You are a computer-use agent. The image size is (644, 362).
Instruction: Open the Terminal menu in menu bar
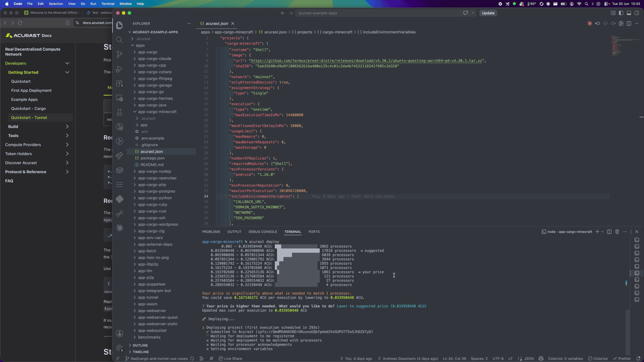(x=107, y=4)
